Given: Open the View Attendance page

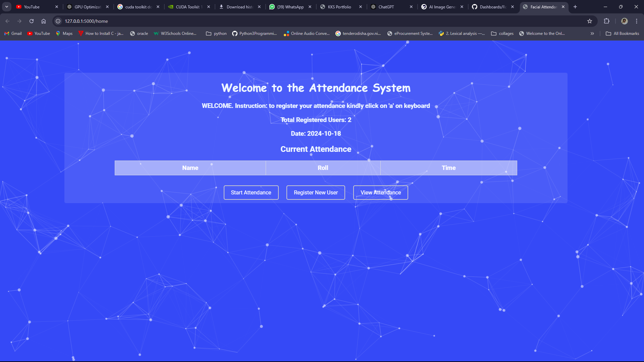Looking at the screenshot, I should tap(381, 192).
